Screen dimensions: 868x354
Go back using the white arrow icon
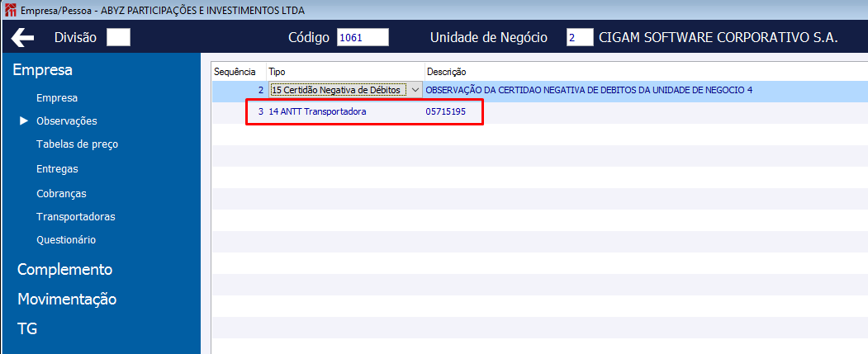pos(22,38)
